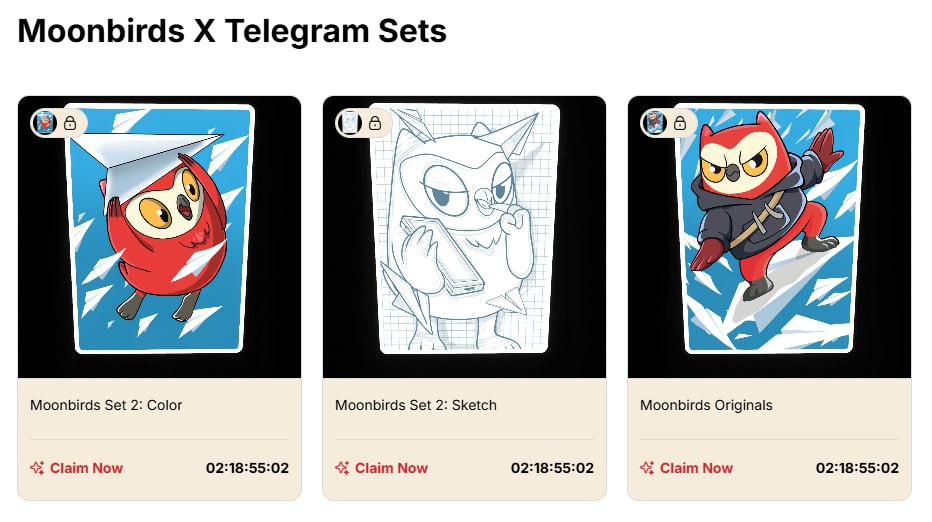Click the Moonbirds X Telegram Sets heading
The width and height of the screenshot is (932, 522).
[x=232, y=31]
